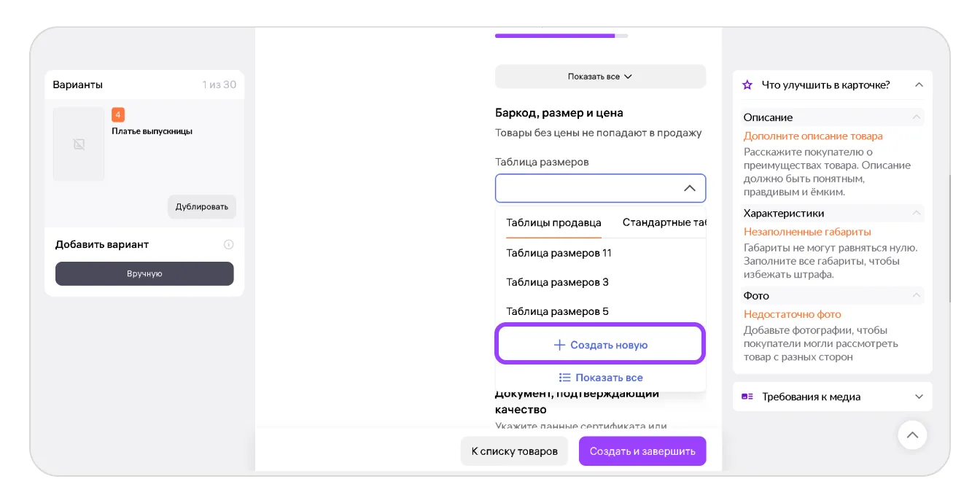The height and width of the screenshot is (503, 980).
Task: Click the plus icon in Создать новую
Action: coord(559,345)
